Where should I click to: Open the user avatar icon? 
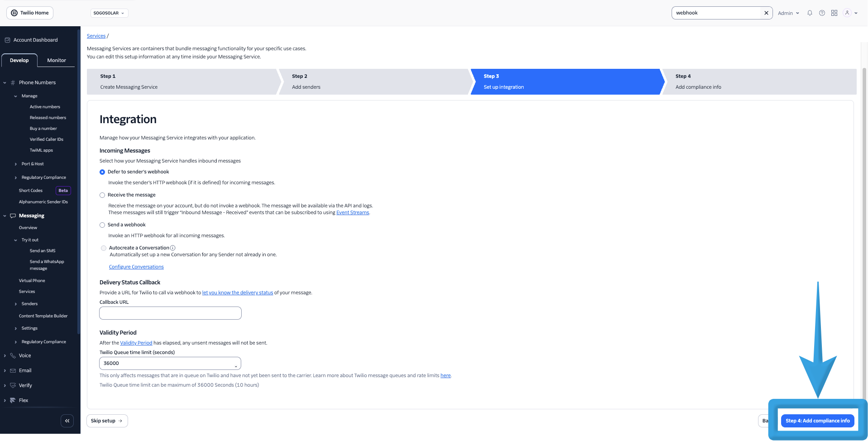[x=847, y=13]
